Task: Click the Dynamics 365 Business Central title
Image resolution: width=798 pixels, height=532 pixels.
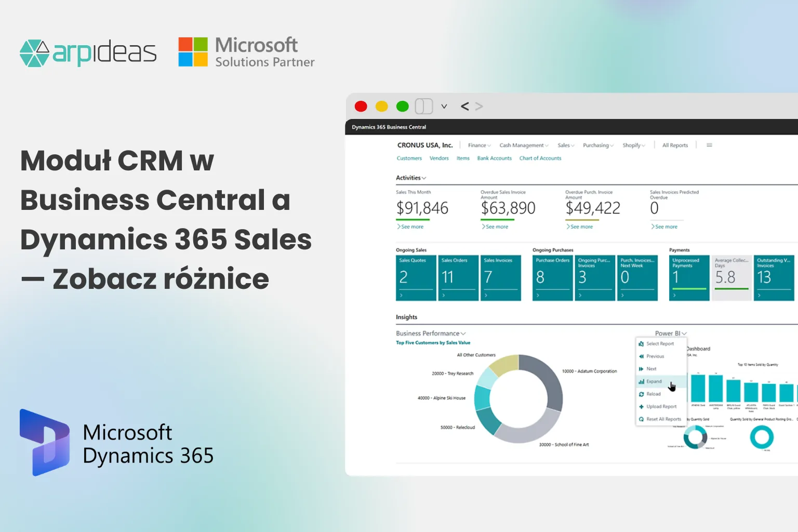Action: [389, 127]
